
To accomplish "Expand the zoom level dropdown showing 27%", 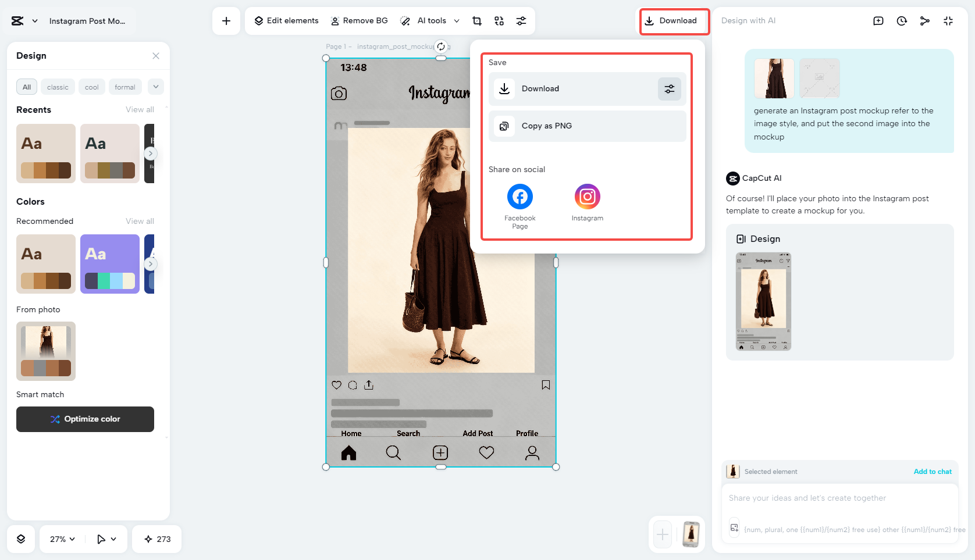I will click(x=61, y=539).
